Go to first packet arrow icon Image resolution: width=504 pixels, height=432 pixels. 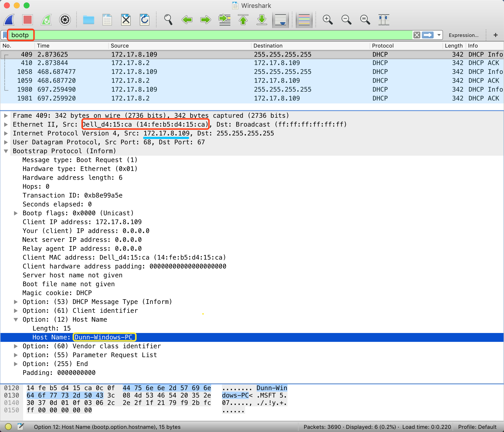pyautogui.click(x=243, y=20)
